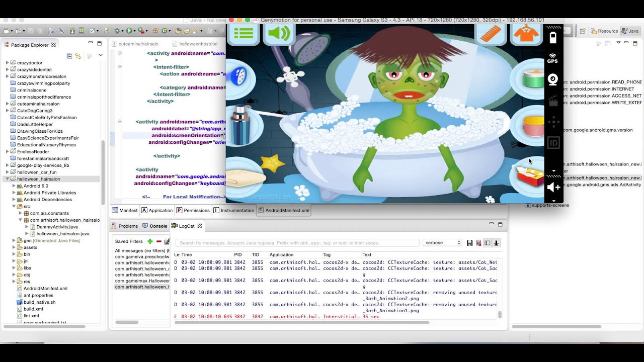Toggle Link with Editor in Package Explorer

click(x=78, y=56)
